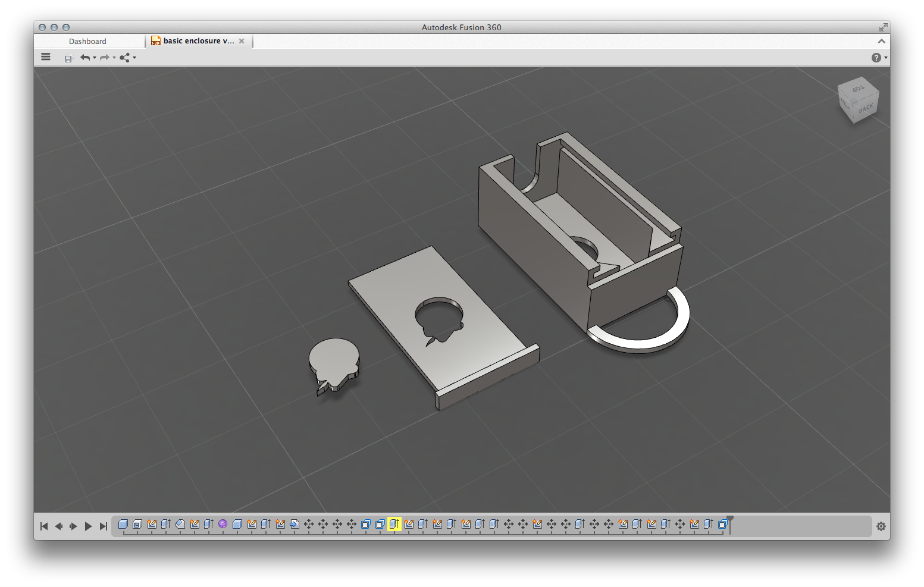Expand the Share dropdown arrow
Image resolution: width=924 pixels, height=587 pixels.
pos(134,58)
